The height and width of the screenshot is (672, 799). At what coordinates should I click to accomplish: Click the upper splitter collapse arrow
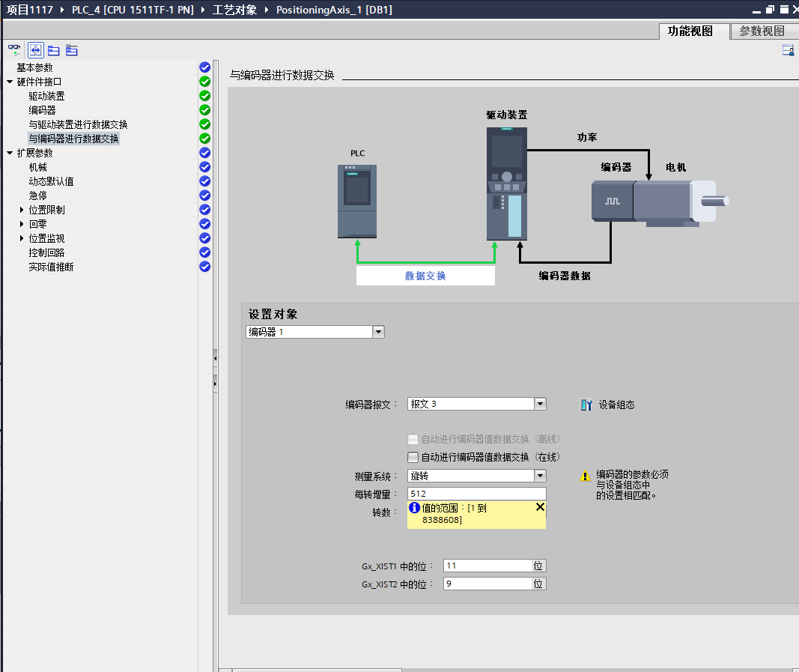[x=215, y=358]
